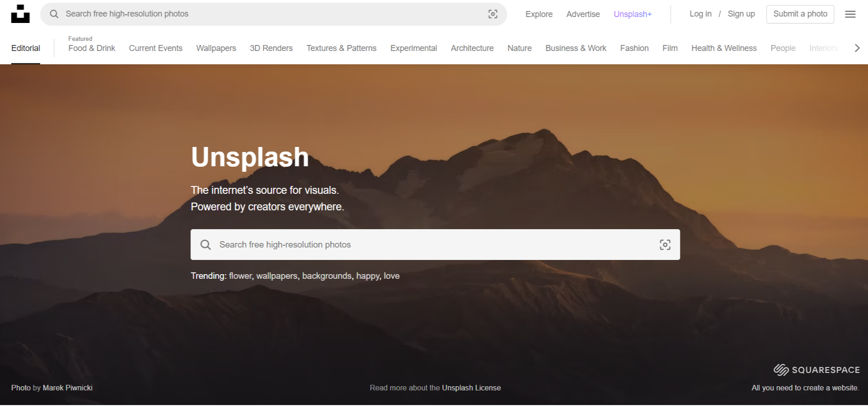The width and height of the screenshot is (868, 406).
Task: Click trending term backgrounds
Action: click(327, 276)
